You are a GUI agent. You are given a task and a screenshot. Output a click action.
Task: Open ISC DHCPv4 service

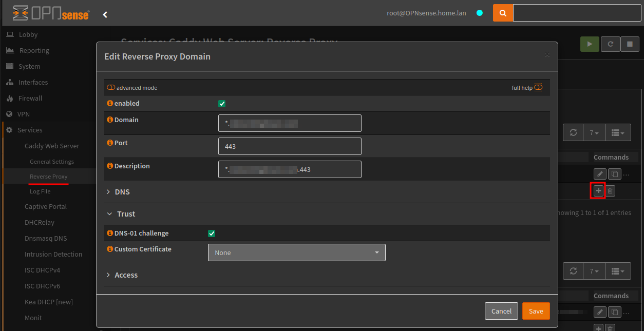(x=43, y=270)
